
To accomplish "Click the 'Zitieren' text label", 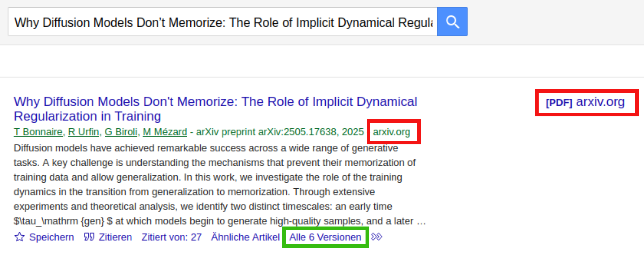I will tap(115, 237).
